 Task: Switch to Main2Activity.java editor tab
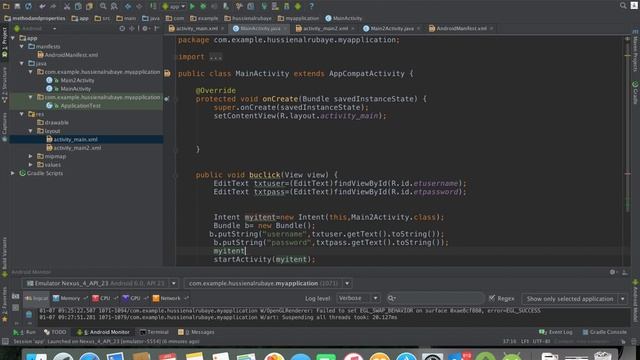click(391, 29)
